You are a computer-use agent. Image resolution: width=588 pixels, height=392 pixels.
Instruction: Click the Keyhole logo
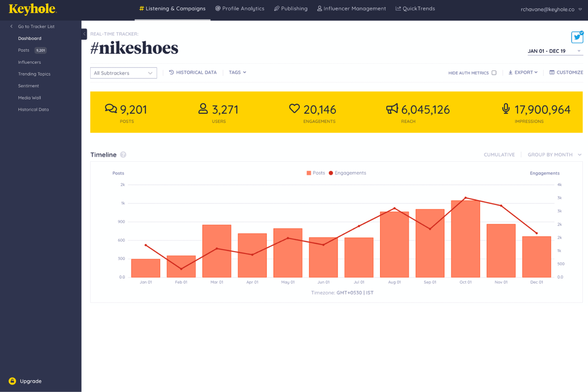33,9
